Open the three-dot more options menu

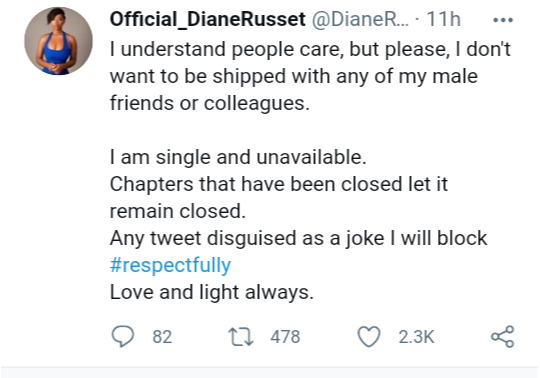click(x=503, y=20)
